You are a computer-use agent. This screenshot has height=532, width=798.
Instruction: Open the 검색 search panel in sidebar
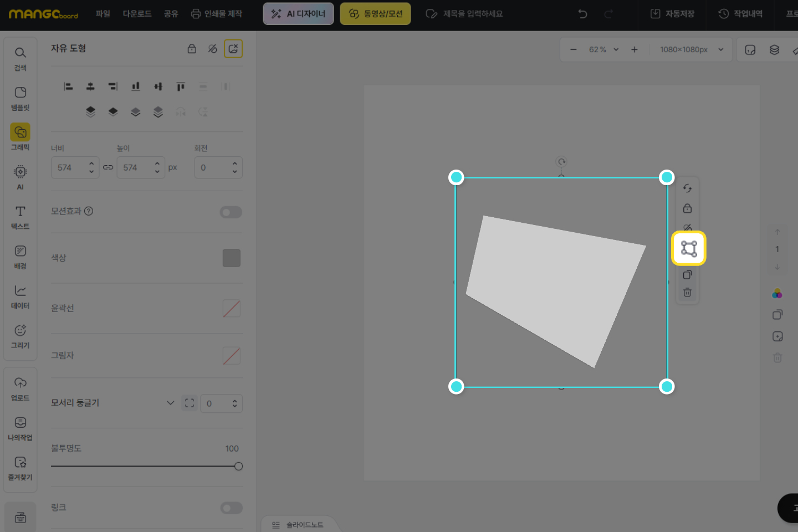click(x=20, y=58)
